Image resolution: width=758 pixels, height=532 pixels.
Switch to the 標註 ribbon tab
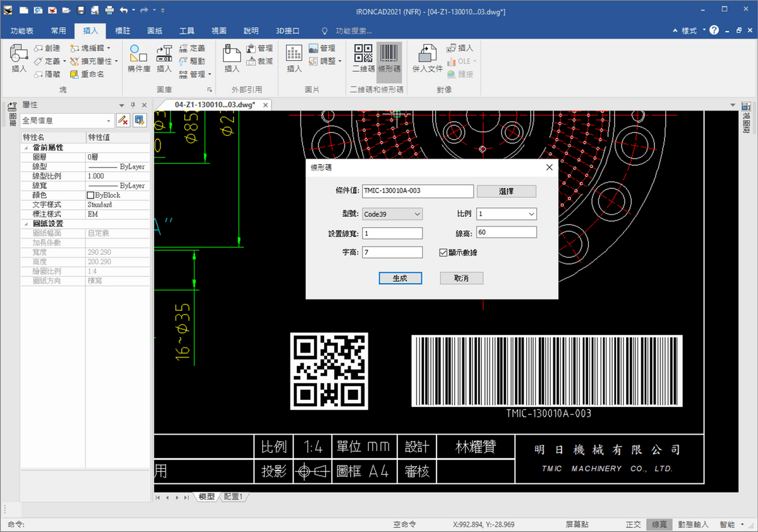point(123,30)
